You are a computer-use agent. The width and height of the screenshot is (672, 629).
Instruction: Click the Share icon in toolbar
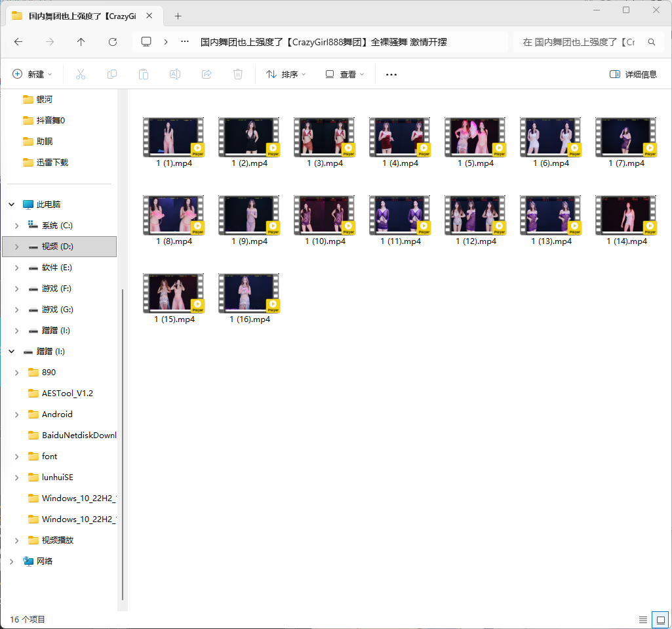[x=207, y=75]
